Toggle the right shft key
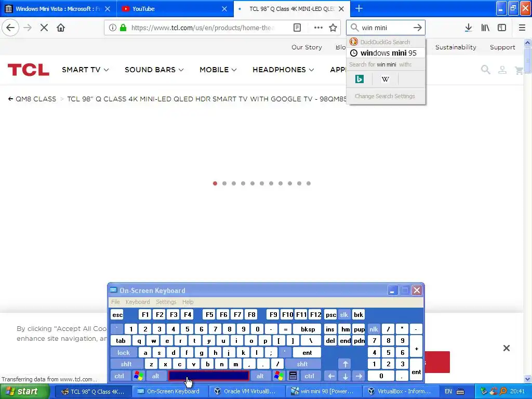This screenshot has height=399, width=532. 302,364
